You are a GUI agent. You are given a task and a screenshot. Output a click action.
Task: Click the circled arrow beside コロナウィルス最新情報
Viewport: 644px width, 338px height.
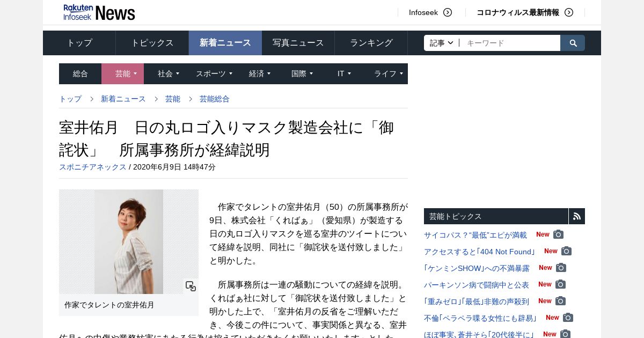pyautogui.click(x=569, y=12)
